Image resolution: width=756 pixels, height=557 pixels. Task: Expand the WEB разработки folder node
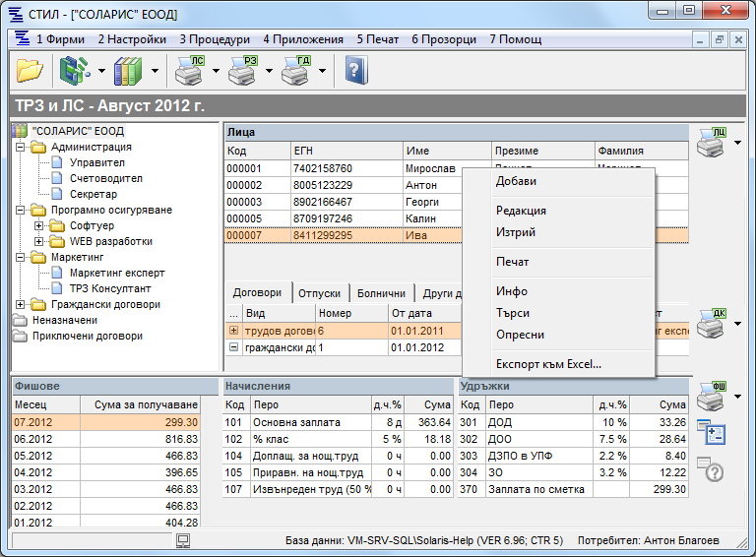[39, 241]
